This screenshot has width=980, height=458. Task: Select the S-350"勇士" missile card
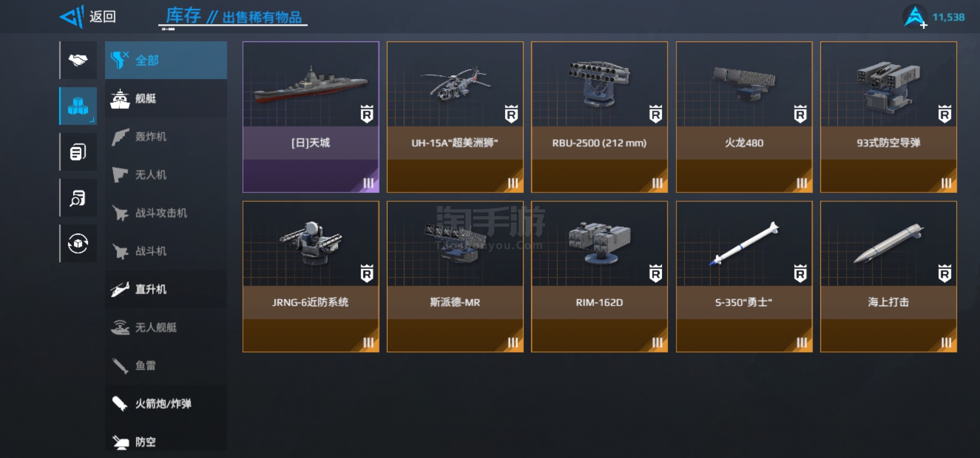744,276
